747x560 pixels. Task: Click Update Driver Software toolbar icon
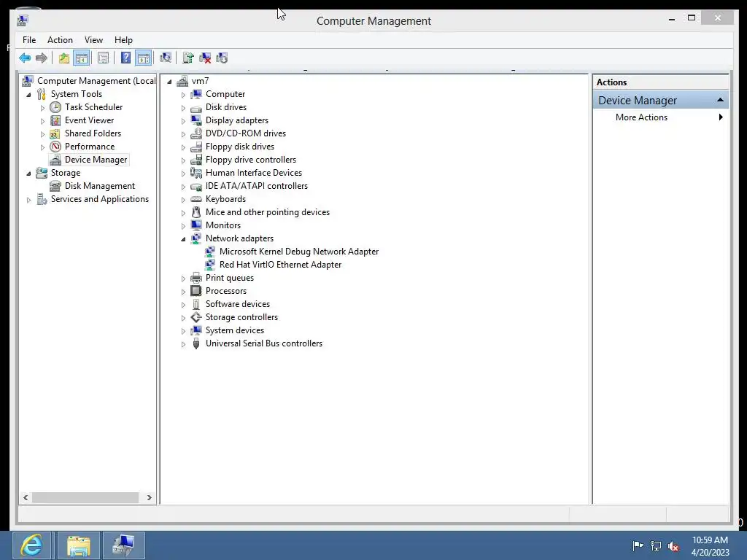tap(188, 58)
